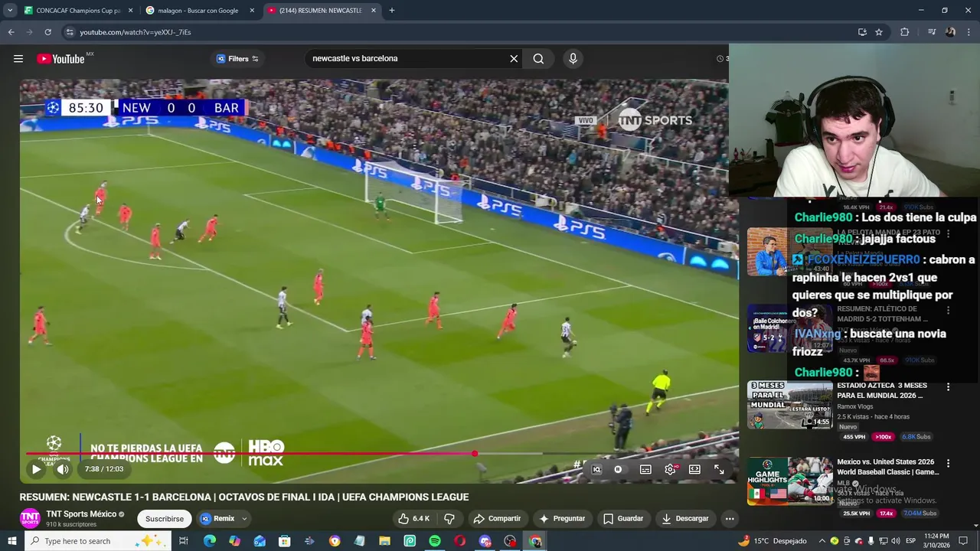Toggle the autoplay switch in player controls
The image size is (980, 551).
tap(618, 469)
